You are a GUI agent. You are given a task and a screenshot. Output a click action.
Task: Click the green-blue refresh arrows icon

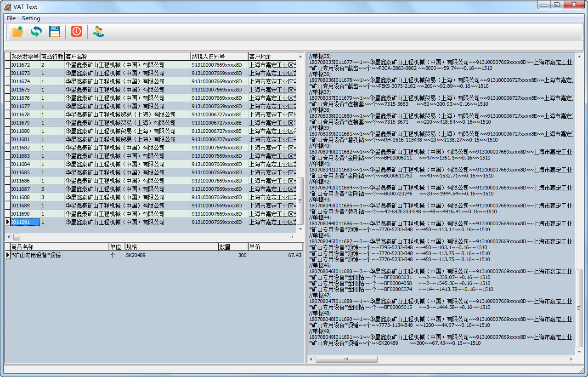coord(36,31)
